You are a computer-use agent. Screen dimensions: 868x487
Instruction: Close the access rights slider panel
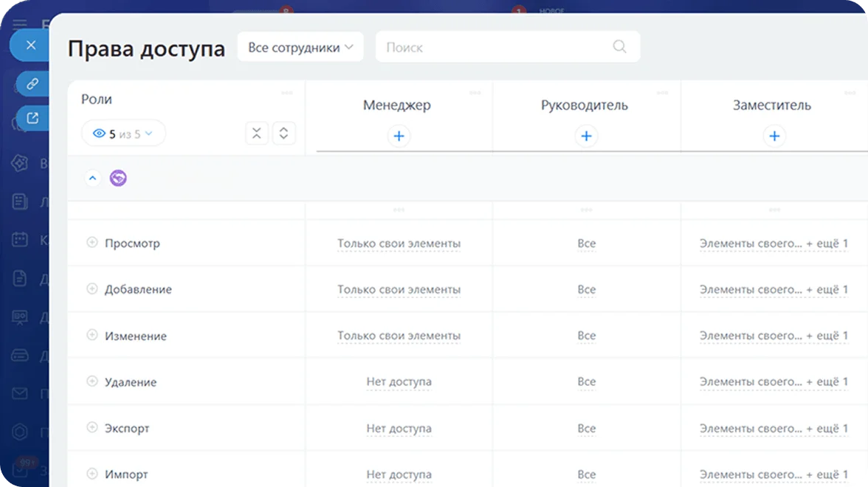[x=30, y=46]
